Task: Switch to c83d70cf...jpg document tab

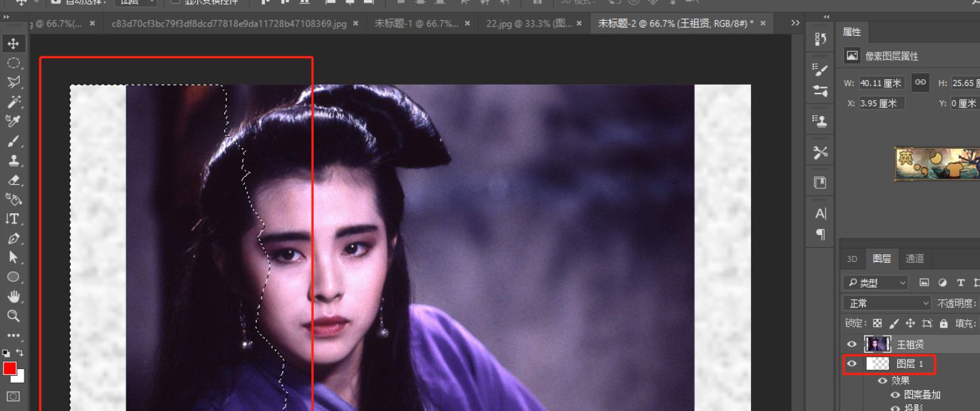Action: coord(229,23)
